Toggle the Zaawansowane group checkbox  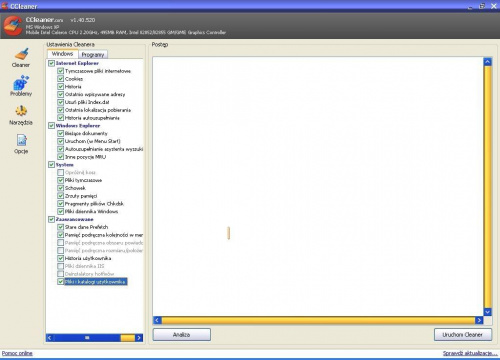51,219
